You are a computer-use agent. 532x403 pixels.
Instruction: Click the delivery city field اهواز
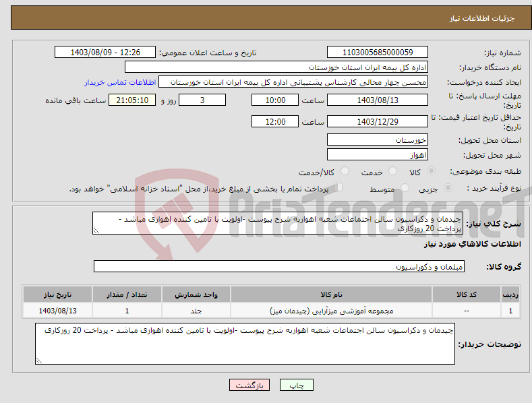coord(378,155)
